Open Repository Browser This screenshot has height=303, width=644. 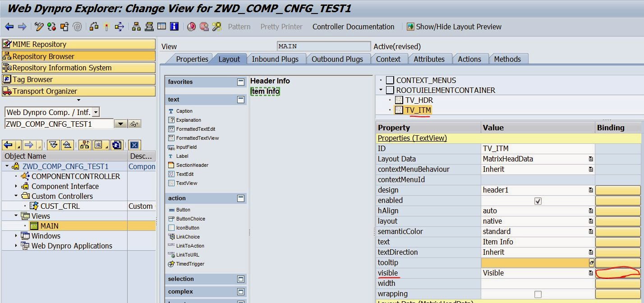78,56
